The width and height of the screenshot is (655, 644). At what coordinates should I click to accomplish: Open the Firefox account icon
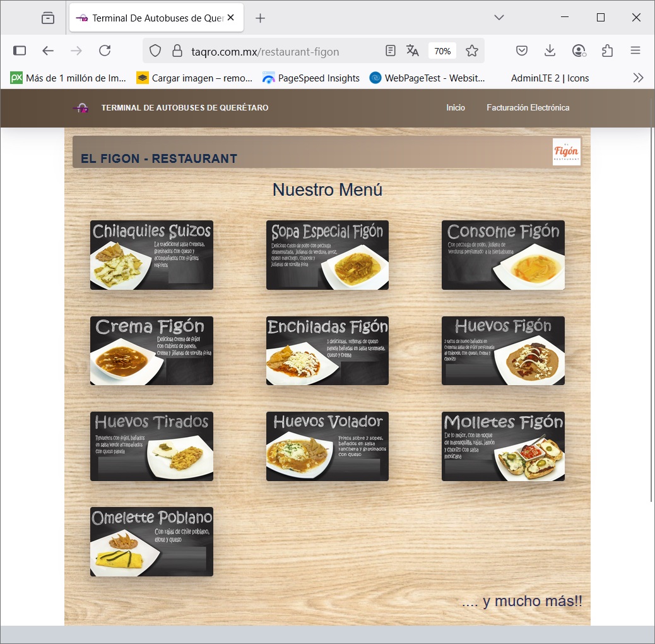579,51
